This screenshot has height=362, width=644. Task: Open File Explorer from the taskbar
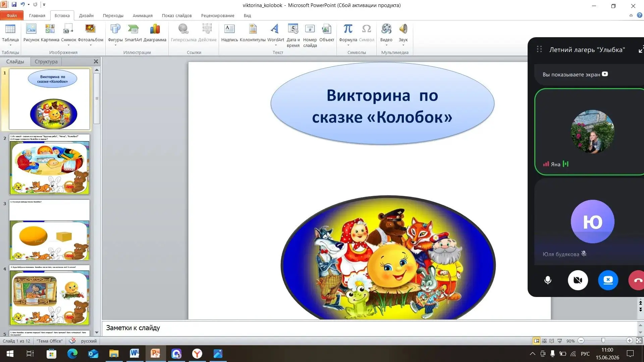click(114, 354)
